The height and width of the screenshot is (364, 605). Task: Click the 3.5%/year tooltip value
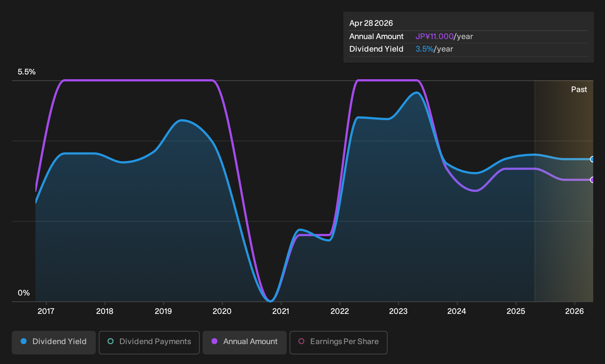pyautogui.click(x=434, y=49)
